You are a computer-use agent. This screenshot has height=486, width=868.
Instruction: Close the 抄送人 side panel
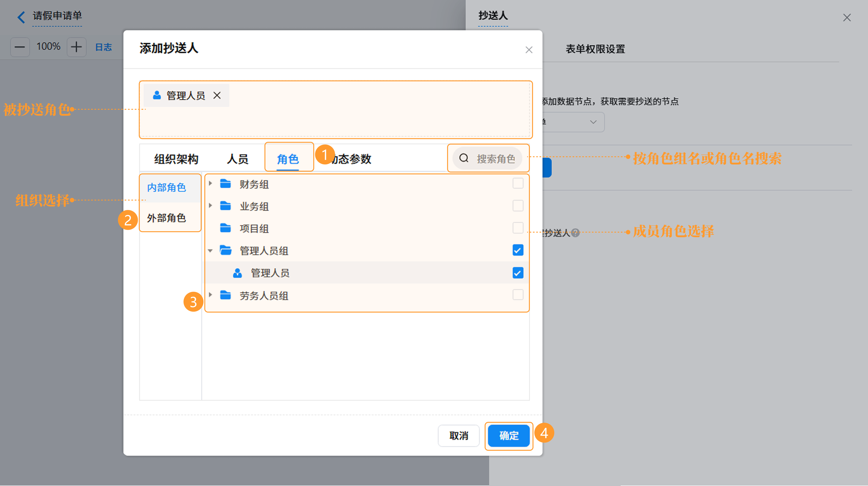pyautogui.click(x=847, y=17)
